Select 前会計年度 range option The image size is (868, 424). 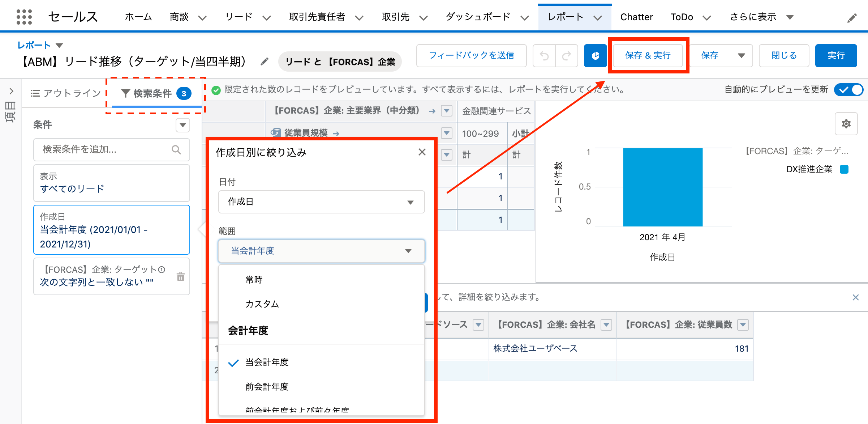pos(267,387)
